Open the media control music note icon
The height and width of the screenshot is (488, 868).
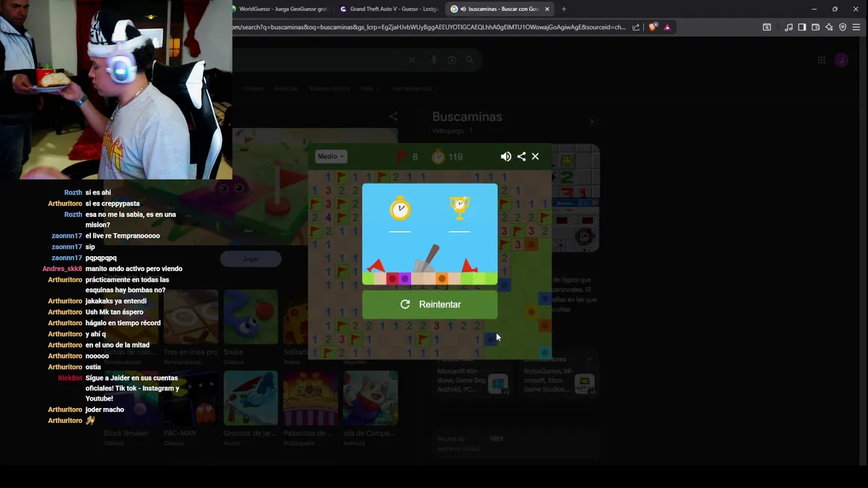788,27
